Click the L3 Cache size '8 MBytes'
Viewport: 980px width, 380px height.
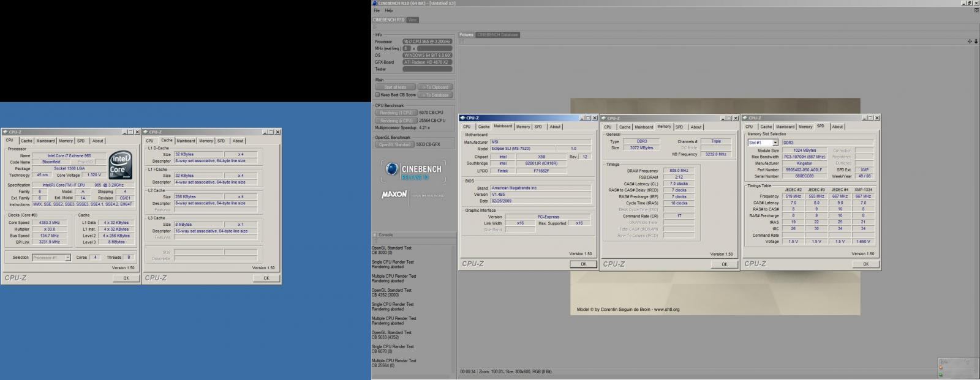pyautogui.click(x=198, y=225)
